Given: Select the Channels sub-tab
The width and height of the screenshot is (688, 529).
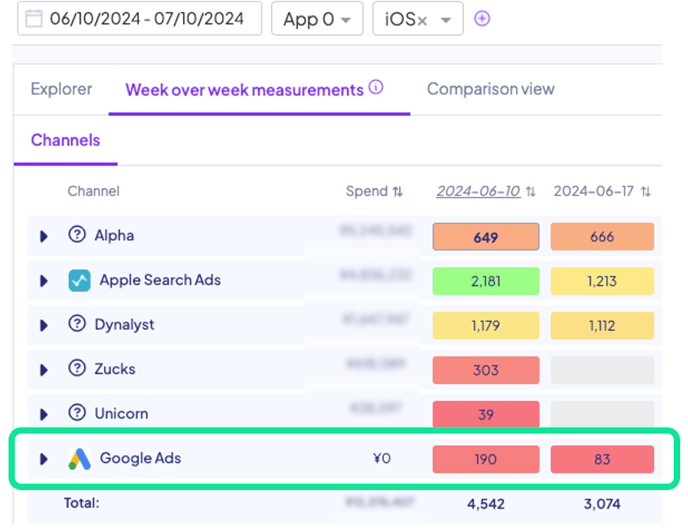Looking at the screenshot, I should (65, 140).
